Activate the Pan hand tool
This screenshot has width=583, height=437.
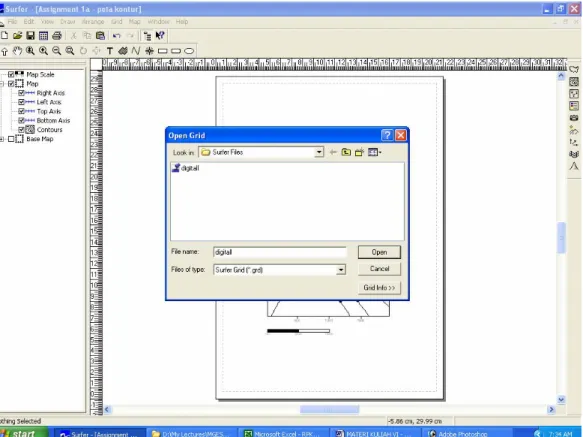point(17,51)
